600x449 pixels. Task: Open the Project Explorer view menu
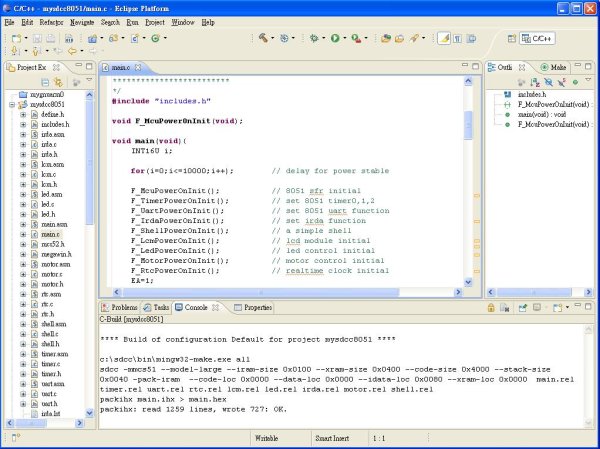pyautogui.click(x=90, y=80)
